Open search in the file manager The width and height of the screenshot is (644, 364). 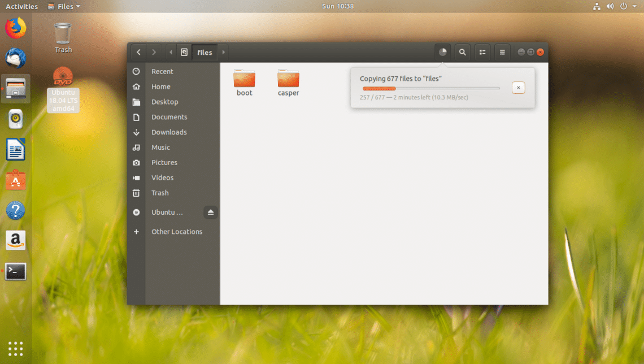pyautogui.click(x=463, y=52)
